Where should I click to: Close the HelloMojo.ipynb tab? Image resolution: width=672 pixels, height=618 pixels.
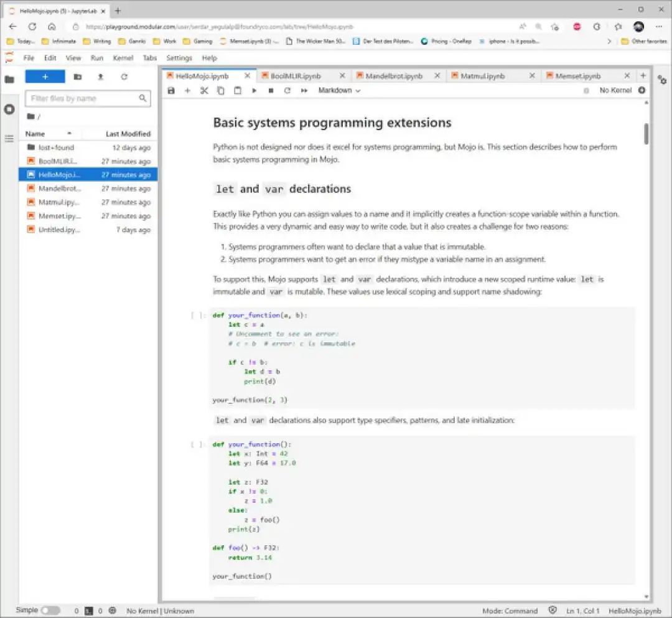click(x=247, y=76)
